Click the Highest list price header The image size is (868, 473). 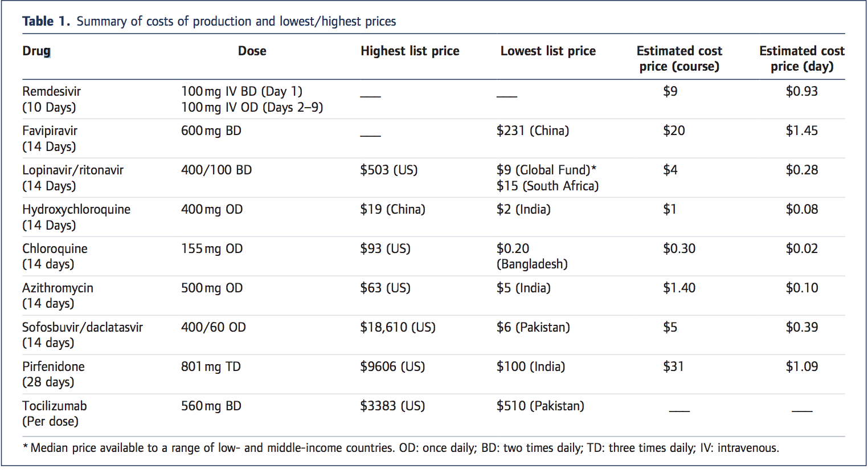click(x=410, y=51)
